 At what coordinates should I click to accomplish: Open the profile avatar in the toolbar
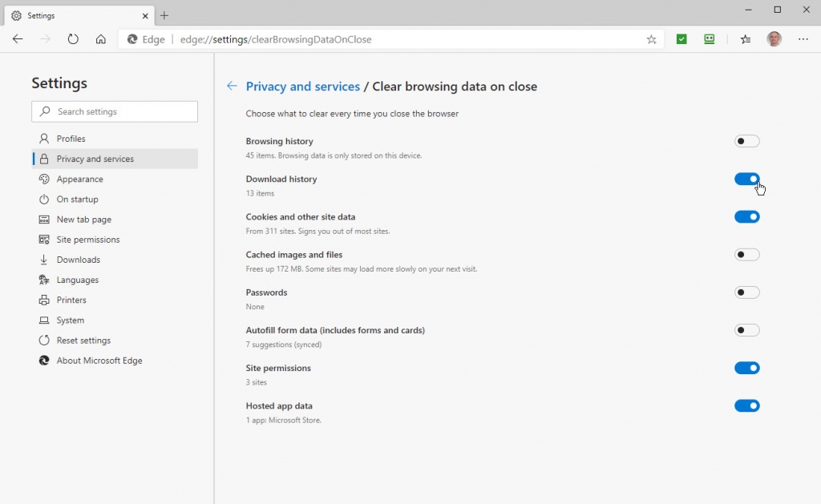(774, 38)
